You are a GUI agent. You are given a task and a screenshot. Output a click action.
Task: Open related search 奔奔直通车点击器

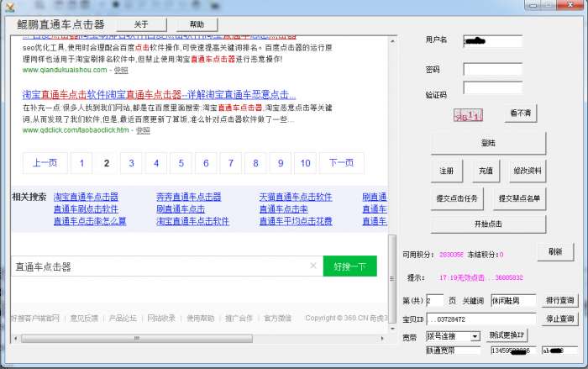tap(189, 197)
